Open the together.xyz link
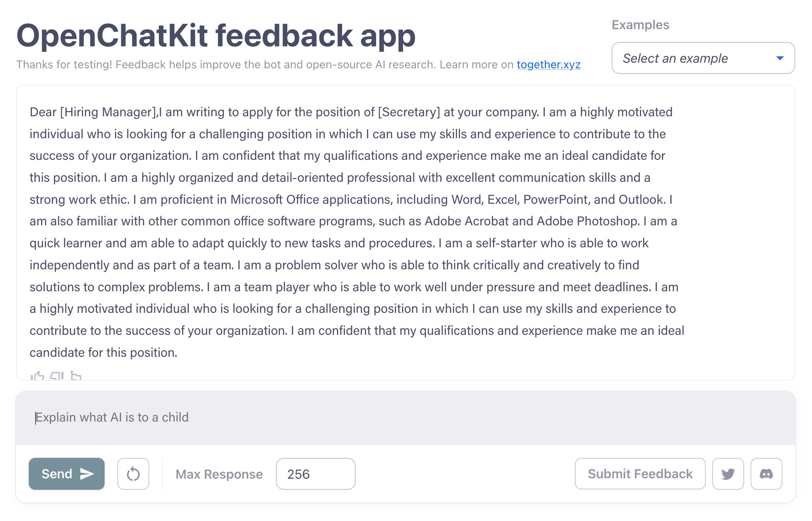The image size is (812, 521). 549,64
